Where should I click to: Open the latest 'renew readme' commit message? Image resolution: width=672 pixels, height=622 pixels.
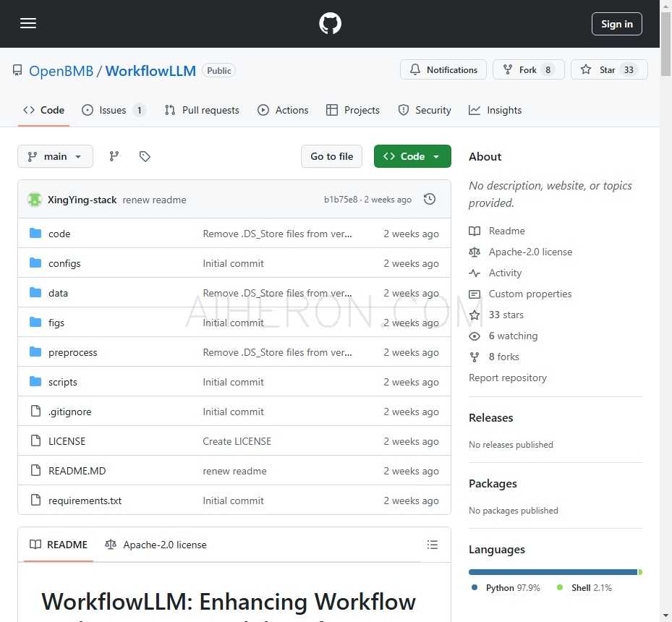tap(154, 200)
